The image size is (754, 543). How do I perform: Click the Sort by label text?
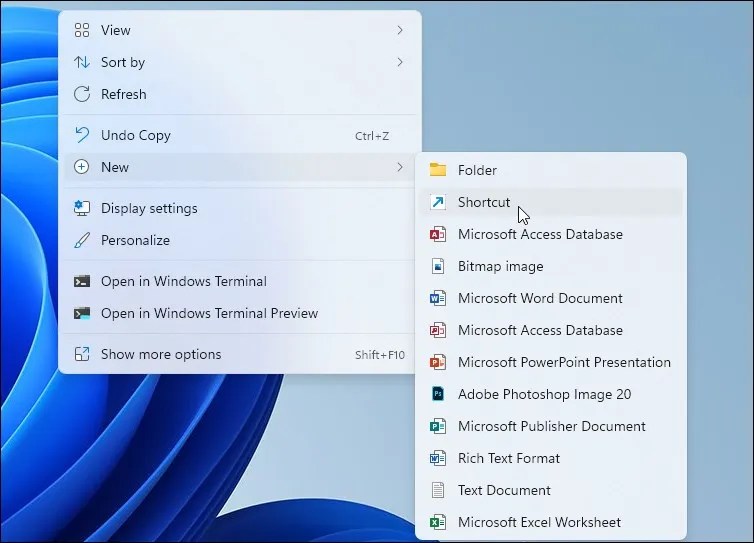pos(123,63)
